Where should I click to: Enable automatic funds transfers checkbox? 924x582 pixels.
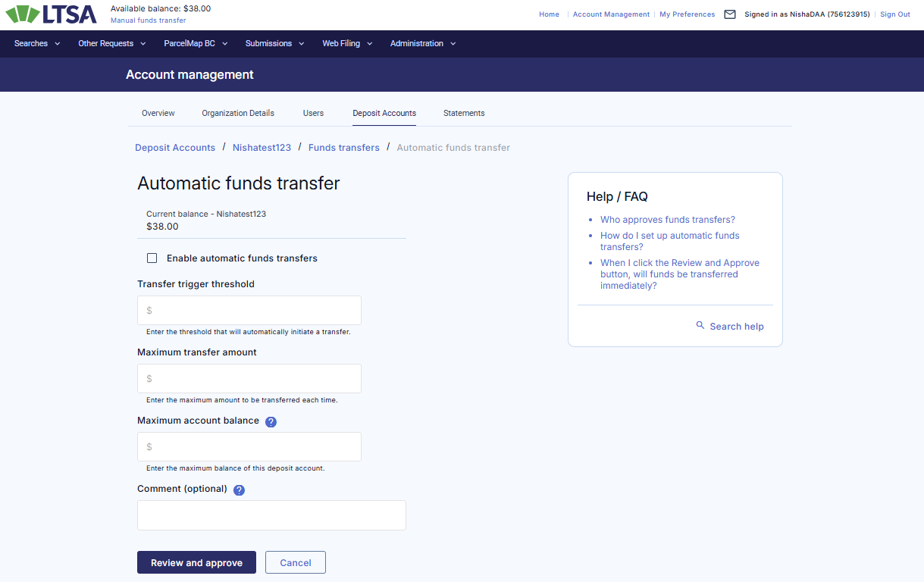tap(152, 258)
